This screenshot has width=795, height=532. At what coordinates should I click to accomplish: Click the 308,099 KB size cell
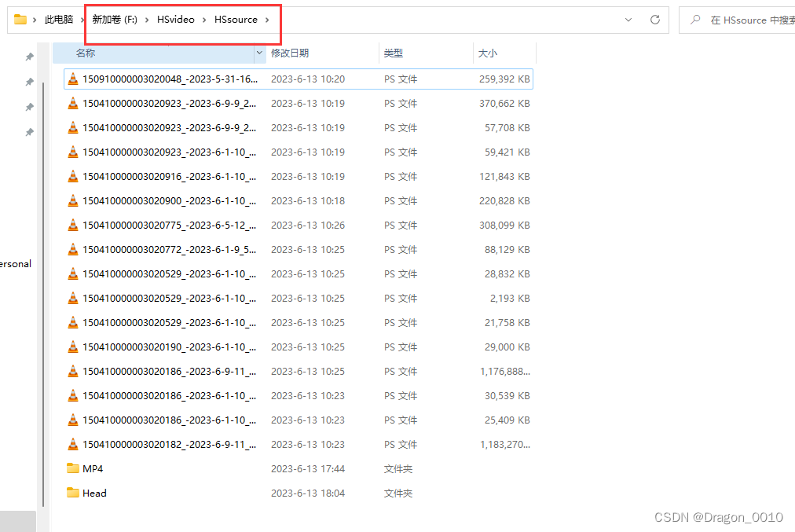tap(504, 226)
